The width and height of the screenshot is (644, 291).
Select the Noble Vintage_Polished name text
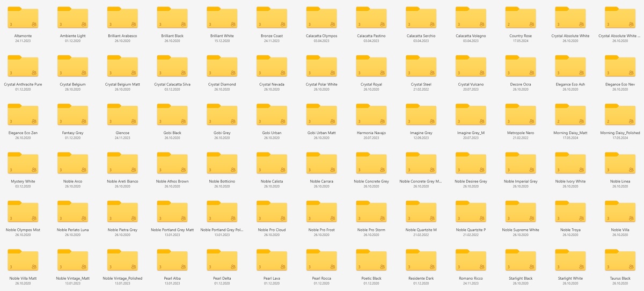coord(122,278)
